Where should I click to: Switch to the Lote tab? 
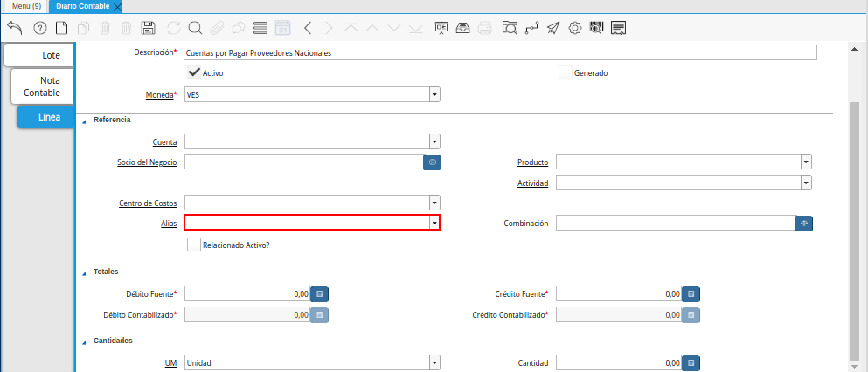38,55
